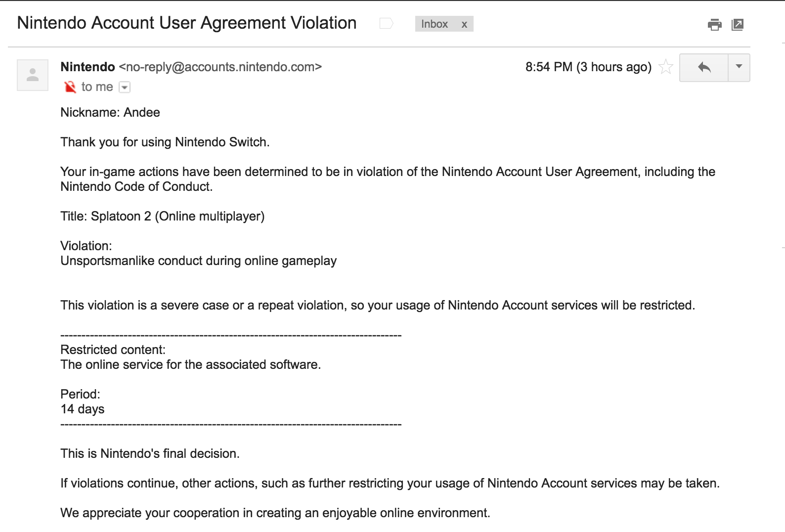
Task: Click the no-reply@accounts.nintendo.com address
Action: click(x=220, y=67)
